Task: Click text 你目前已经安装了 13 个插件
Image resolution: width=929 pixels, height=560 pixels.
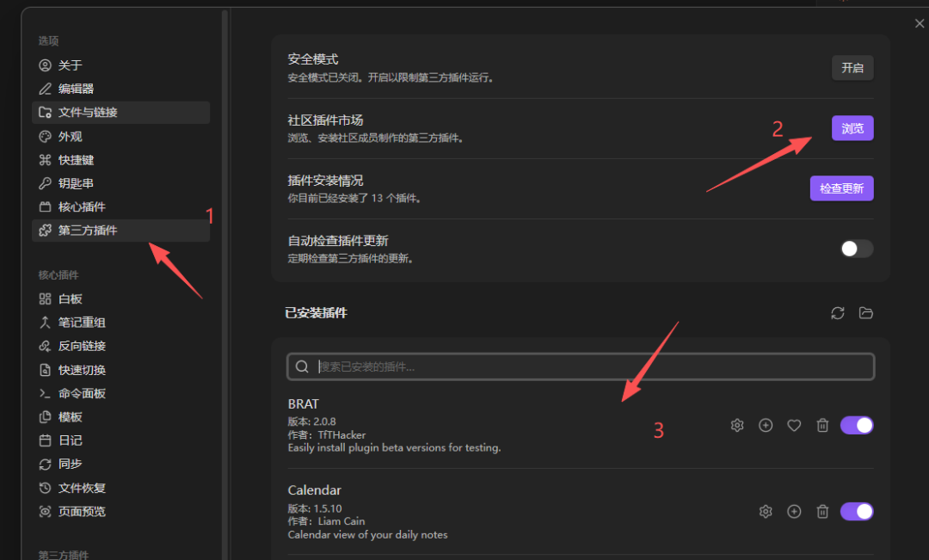Action: (354, 199)
